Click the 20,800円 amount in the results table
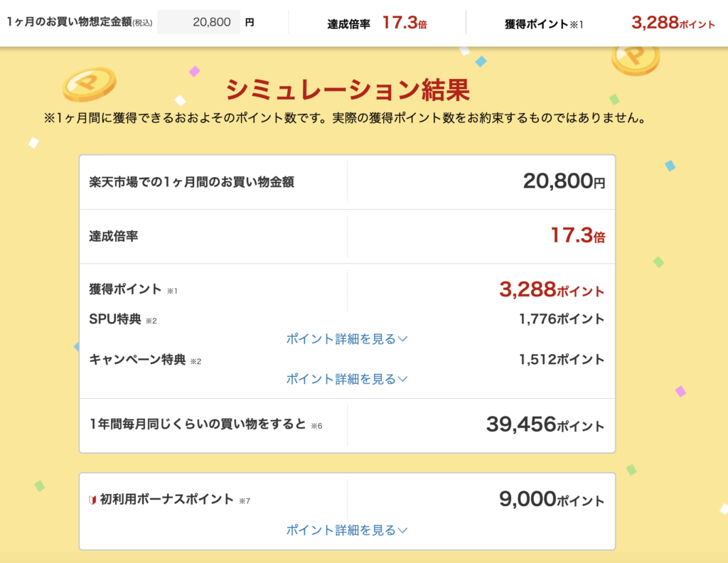Viewport: 728px width, 563px height. [564, 182]
